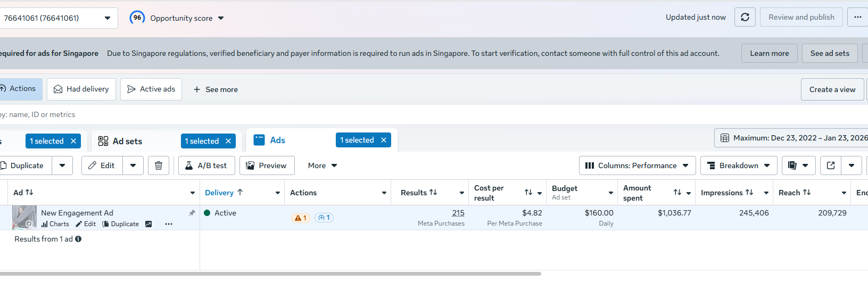
Task: Delete the selected ad with trash icon
Action: 159,165
